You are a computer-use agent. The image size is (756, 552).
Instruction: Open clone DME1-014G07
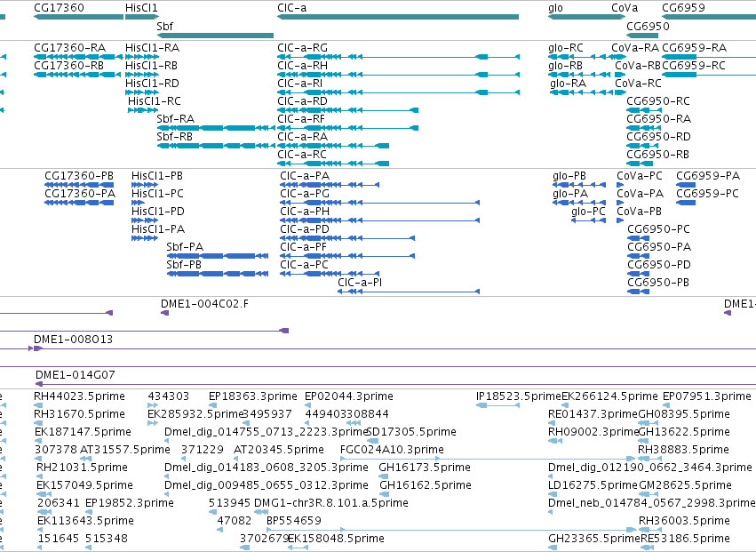tap(76, 375)
